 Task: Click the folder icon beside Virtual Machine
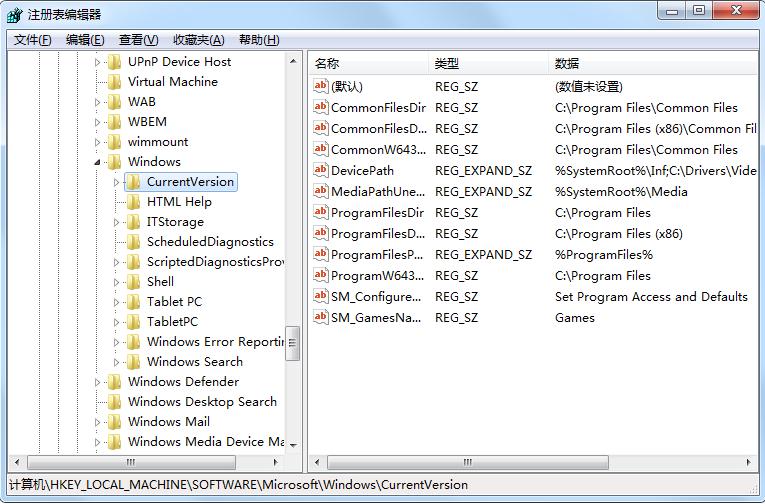114,82
